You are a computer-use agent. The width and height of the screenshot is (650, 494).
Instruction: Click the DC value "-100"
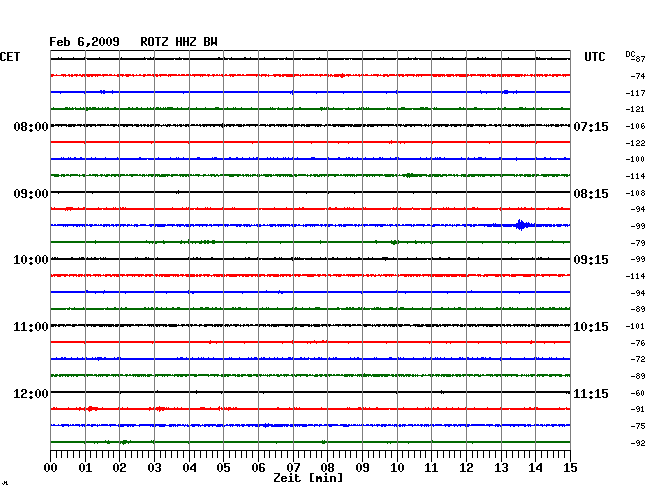(x=635, y=159)
